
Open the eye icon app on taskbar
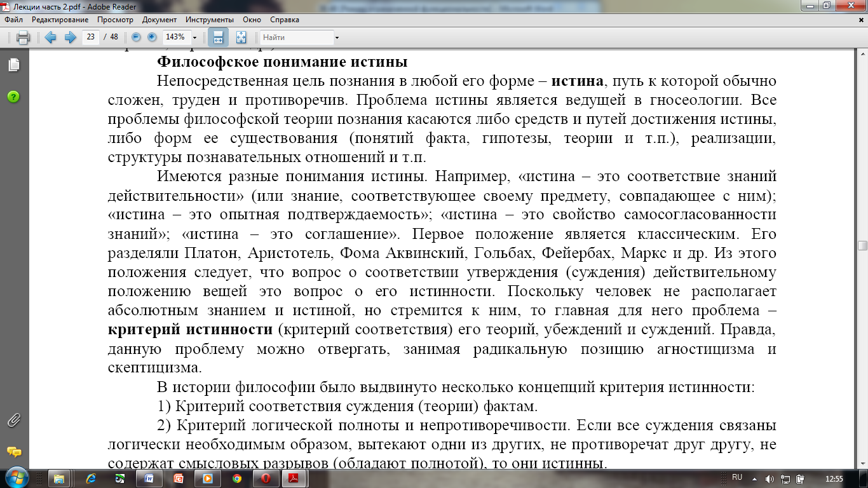(119, 478)
